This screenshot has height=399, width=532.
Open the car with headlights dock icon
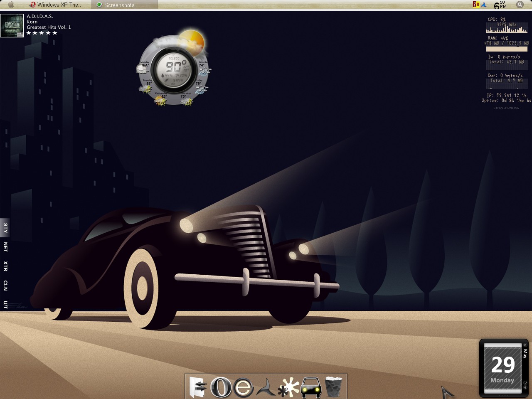click(x=310, y=387)
